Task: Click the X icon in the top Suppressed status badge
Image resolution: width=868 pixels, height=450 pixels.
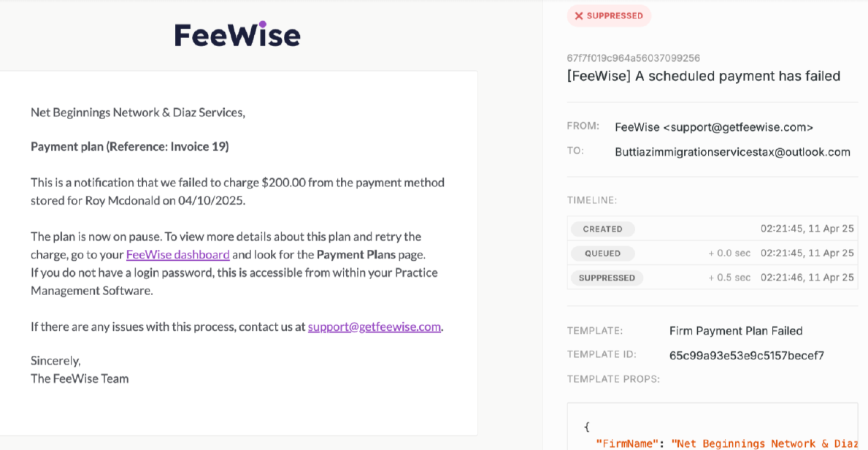Action: tap(579, 16)
